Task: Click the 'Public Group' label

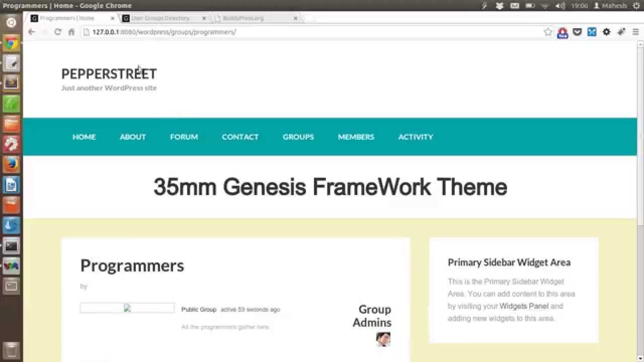Action: (199, 310)
